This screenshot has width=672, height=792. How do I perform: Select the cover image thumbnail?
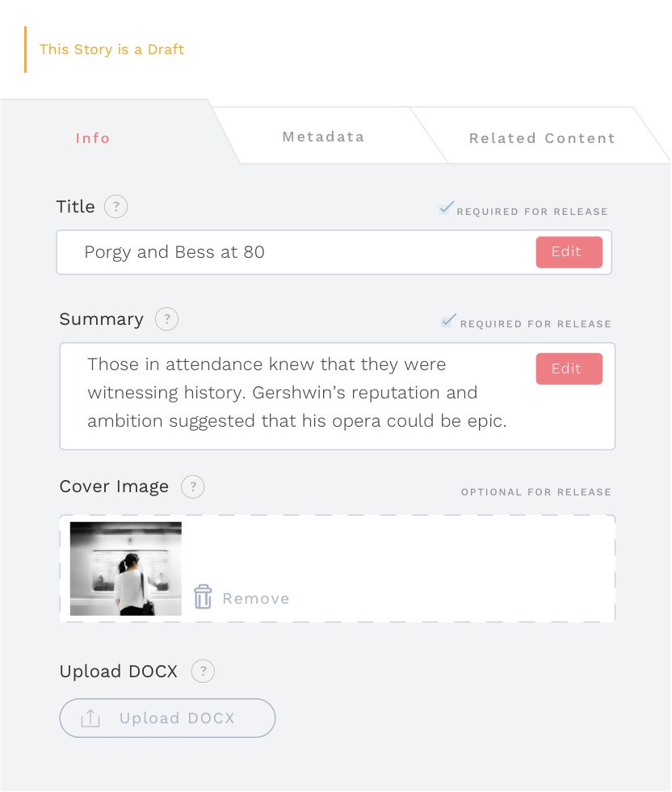(x=126, y=569)
